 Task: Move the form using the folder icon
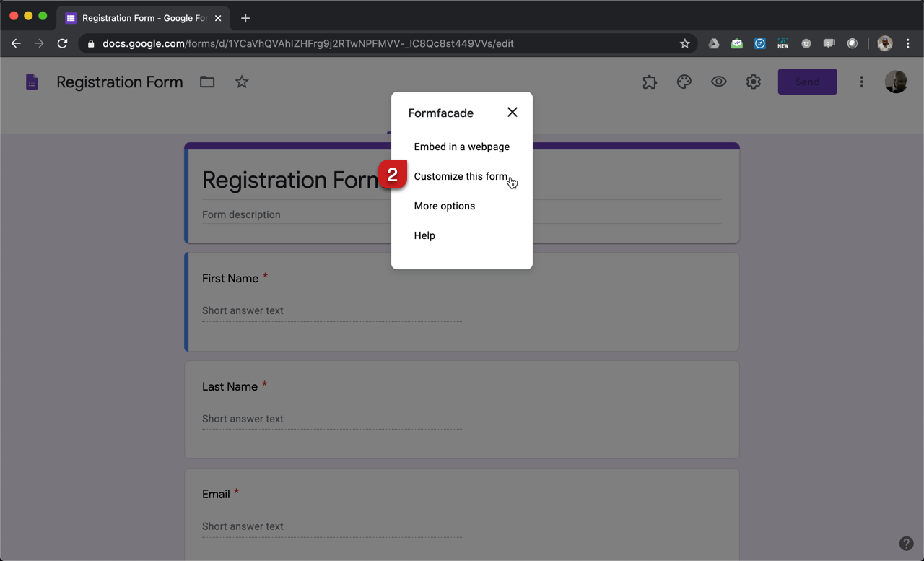(x=207, y=82)
